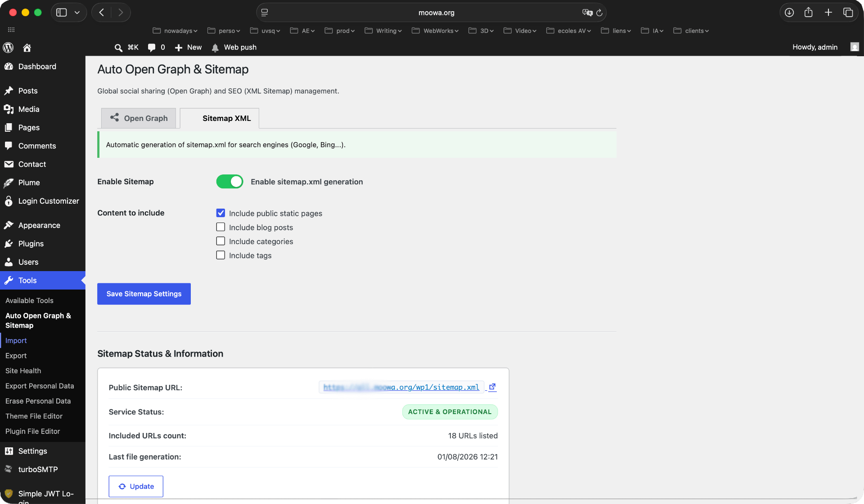Expand the uvsq bookmarks folder
This screenshot has height=504, width=864.
(x=265, y=31)
